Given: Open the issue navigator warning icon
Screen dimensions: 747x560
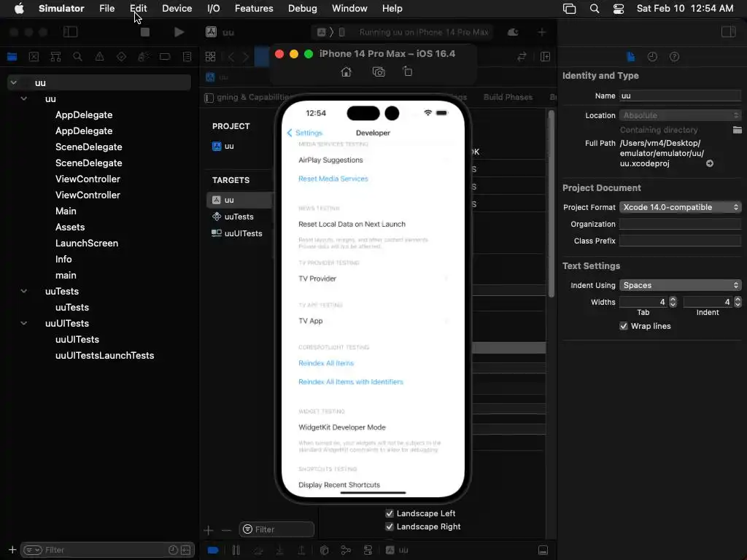Looking at the screenshot, I should click(x=99, y=57).
